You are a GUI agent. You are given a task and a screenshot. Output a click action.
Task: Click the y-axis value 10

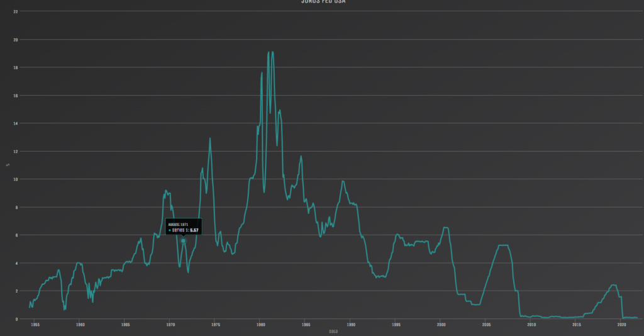pyautogui.click(x=16, y=179)
